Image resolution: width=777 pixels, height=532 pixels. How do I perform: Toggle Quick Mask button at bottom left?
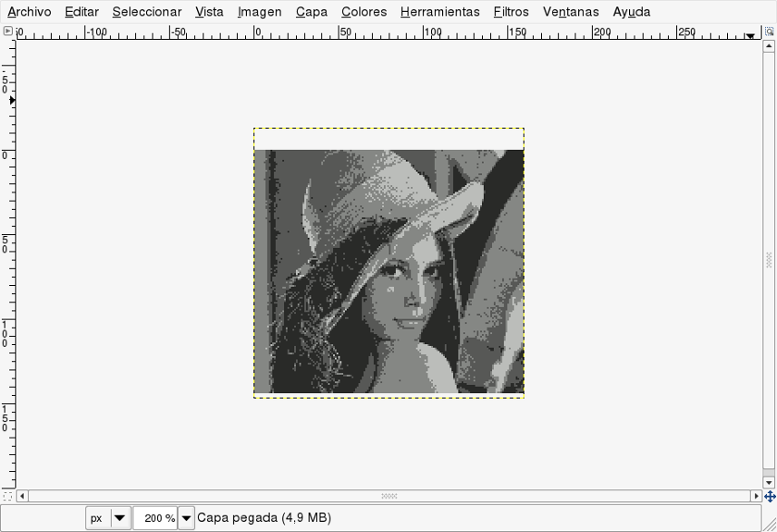[x=7, y=496]
